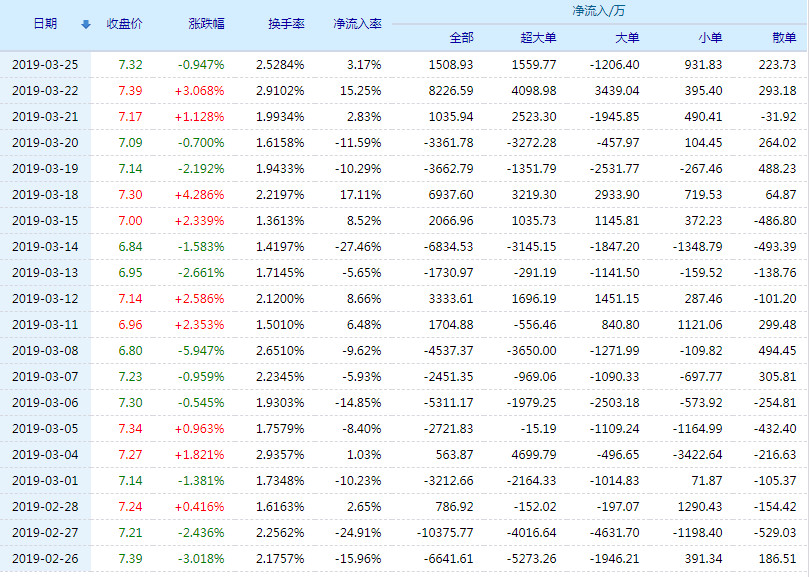This screenshot has height=577, width=811.
Task: Select the 大单 sub-column header
Action: coord(627,37)
